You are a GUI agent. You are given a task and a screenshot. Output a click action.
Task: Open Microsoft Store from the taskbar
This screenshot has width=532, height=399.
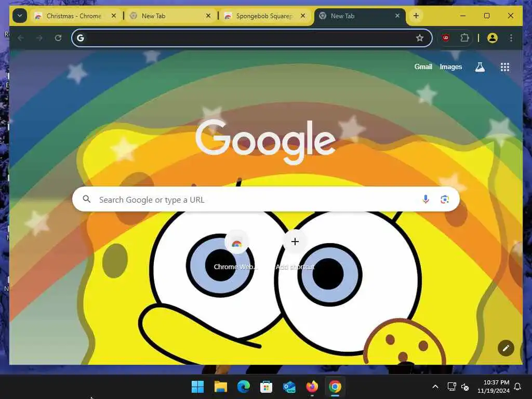click(267, 387)
